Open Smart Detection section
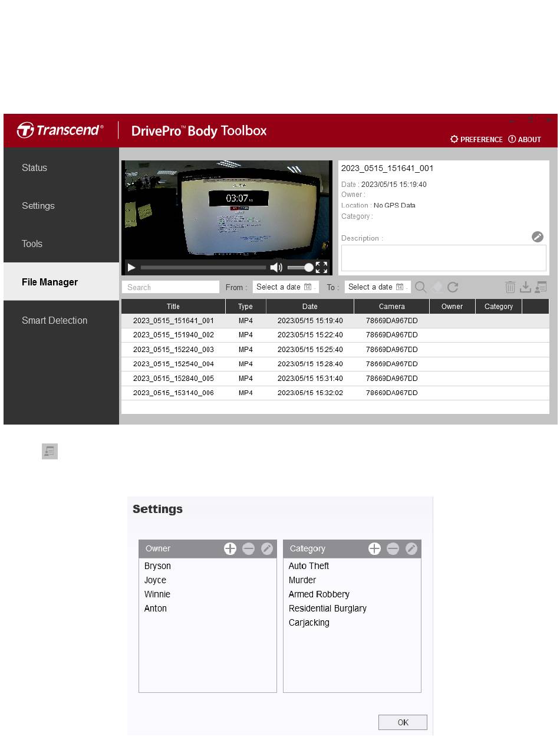Image resolution: width=560 pixels, height=743 pixels. click(x=61, y=321)
